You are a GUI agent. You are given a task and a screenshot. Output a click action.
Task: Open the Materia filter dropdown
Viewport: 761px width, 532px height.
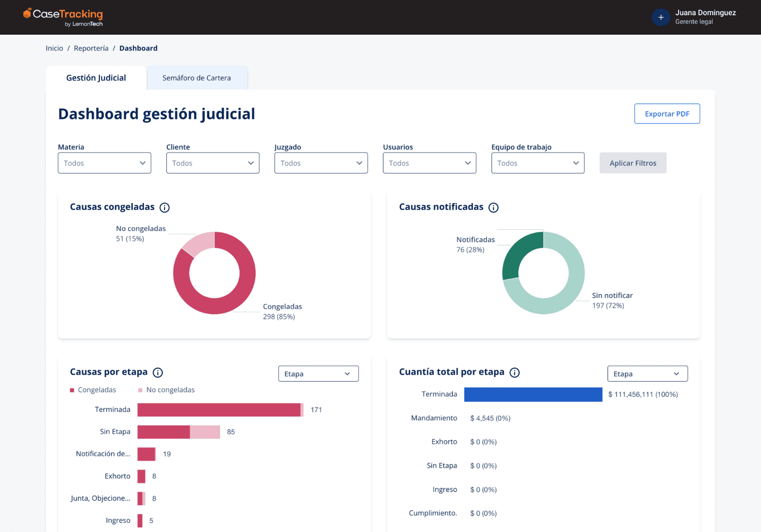click(x=104, y=163)
